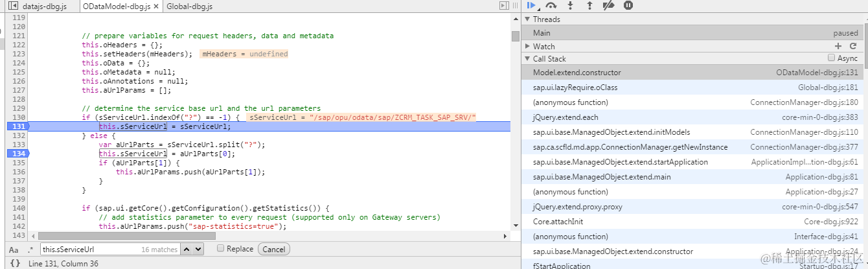Screen dimensions: 868x269
Task: Focus the search field containing this.sServiceUrl
Action: point(109,249)
